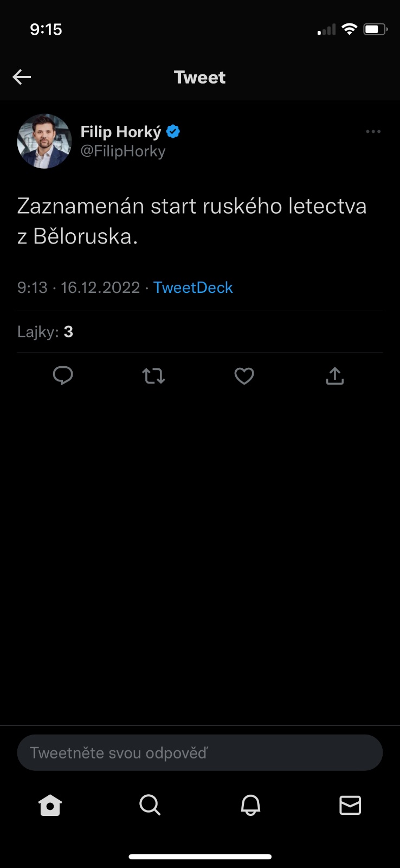400x868 pixels.
Task: Share the tweet via the share icon
Action: coord(335,376)
